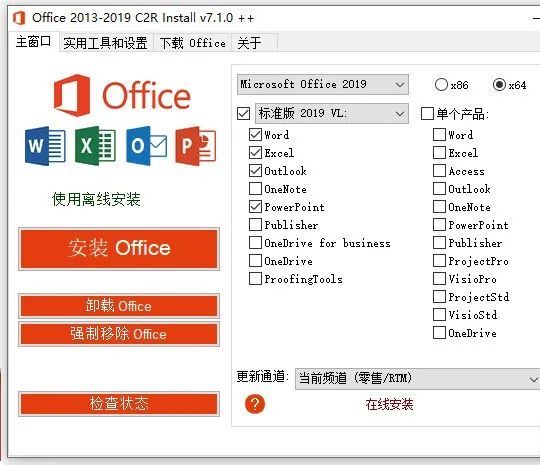
Task: Open the Microsoft Office 2019 version dropdown
Action: click(323, 84)
